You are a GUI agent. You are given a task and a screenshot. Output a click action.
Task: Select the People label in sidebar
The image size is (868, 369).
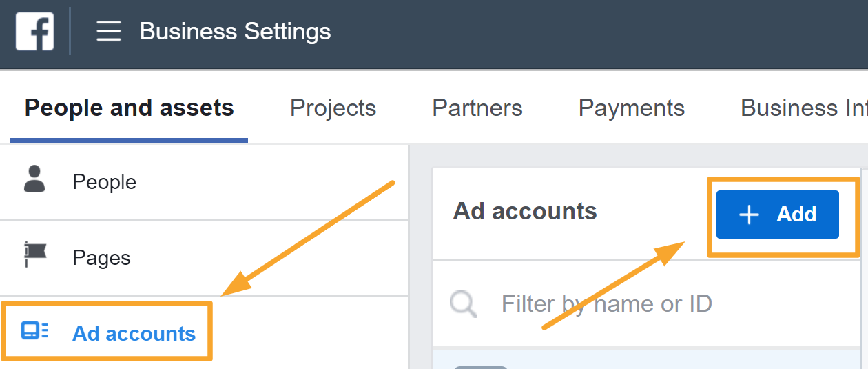(105, 182)
